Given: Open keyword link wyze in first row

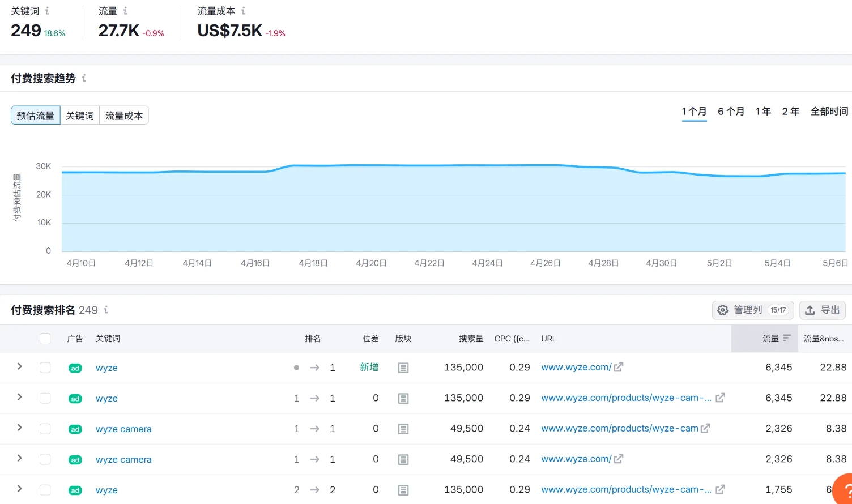Looking at the screenshot, I should pyautogui.click(x=107, y=368).
